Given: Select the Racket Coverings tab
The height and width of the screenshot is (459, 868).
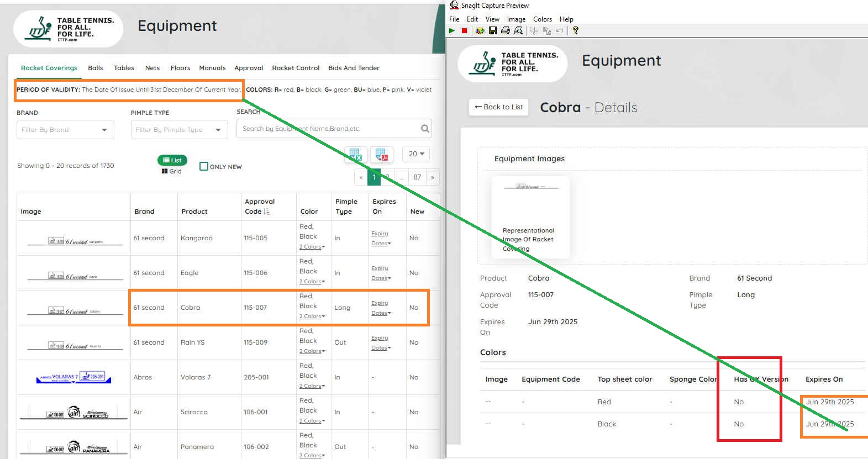Looking at the screenshot, I should 49,68.
